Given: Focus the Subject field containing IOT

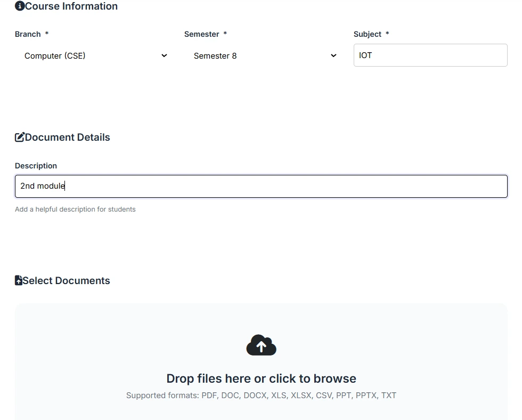Looking at the screenshot, I should click(430, 55).
